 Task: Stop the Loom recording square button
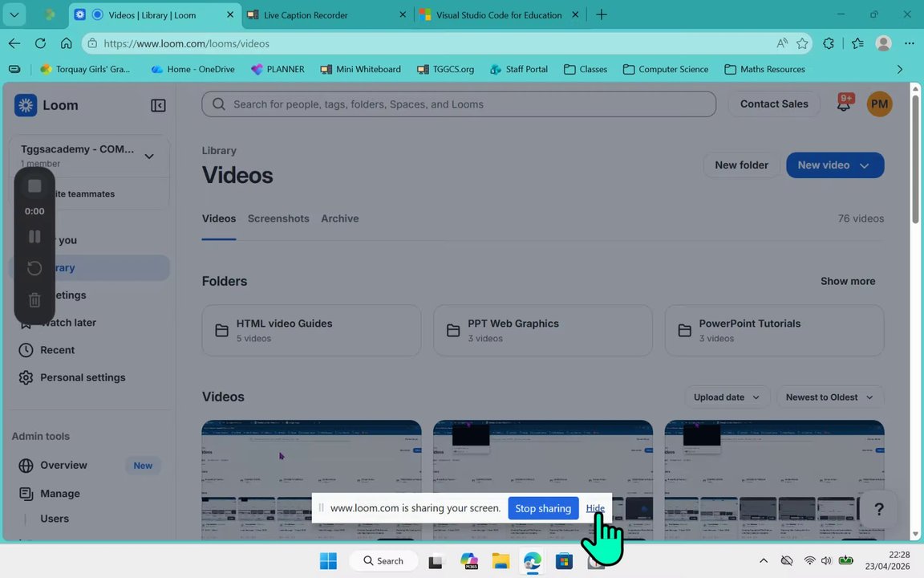pos(34,185)
